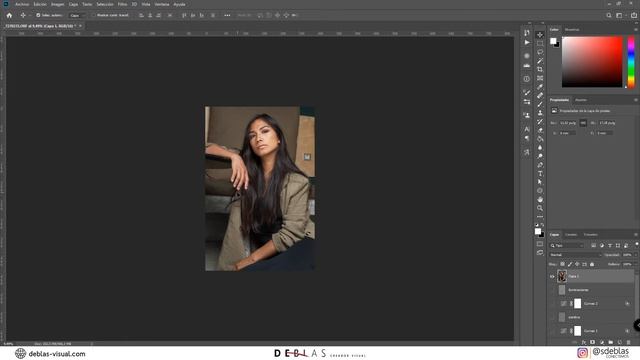This screenshot has height=360, width=640.
Task: Click the foreground color swatch in toolbar
Action: 538,231
